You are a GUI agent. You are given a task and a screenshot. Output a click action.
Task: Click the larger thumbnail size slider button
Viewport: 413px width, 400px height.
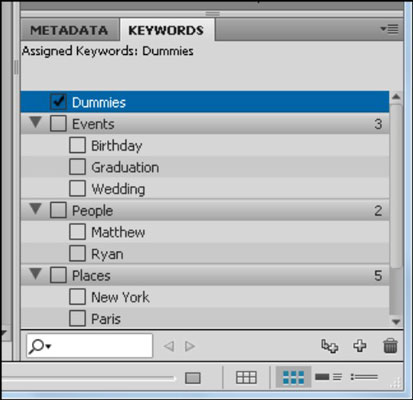193,378
